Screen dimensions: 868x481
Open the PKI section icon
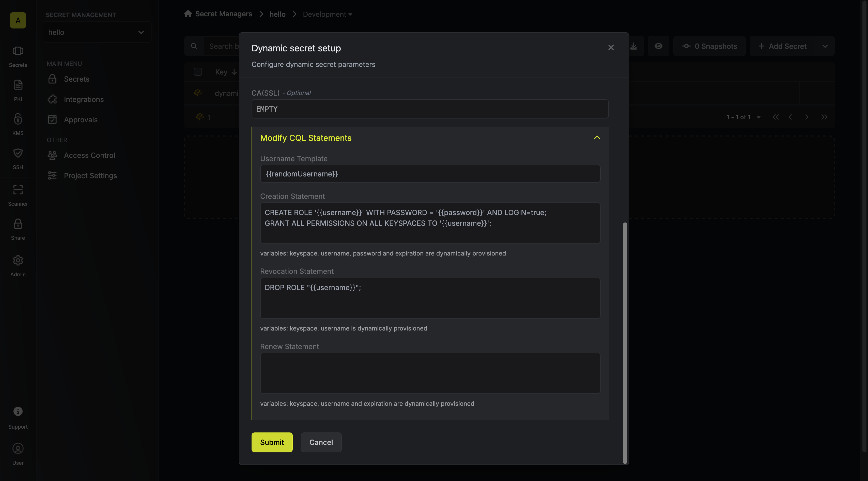click(18, 85)
